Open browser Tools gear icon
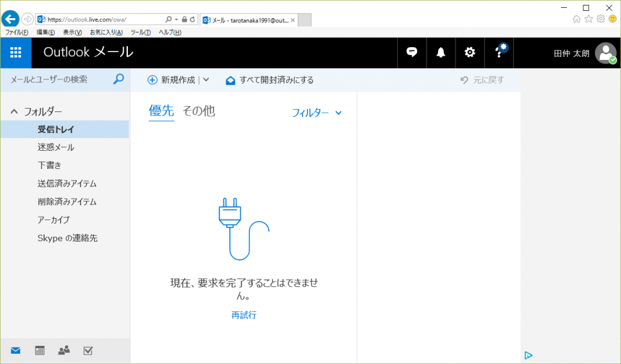Image resolution: width=621 pixels, height=364 pixels. tap(601, 19)
